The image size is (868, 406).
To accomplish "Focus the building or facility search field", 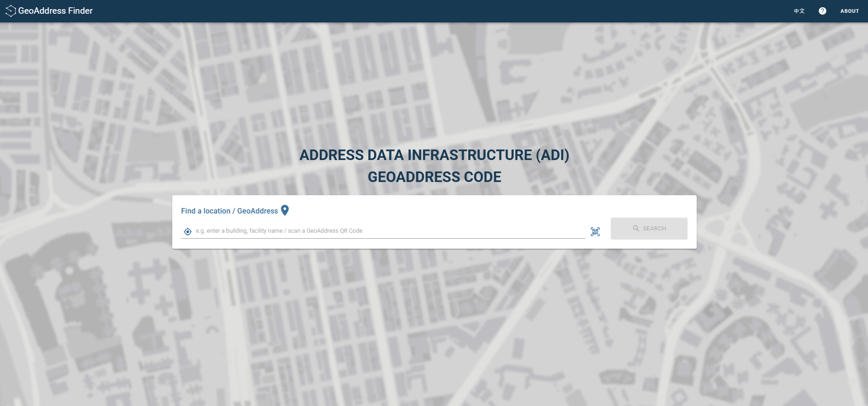I will coord(390,231).
